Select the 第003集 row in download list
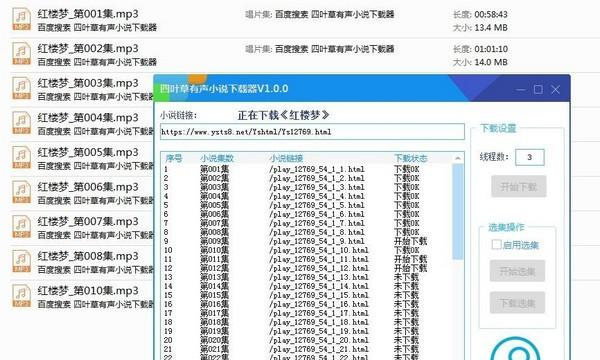Screen dimensions: 600x360 tap(306, 187)
